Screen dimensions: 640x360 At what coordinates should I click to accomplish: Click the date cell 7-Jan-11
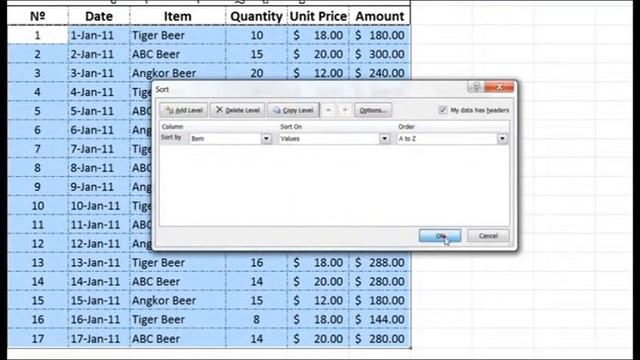click(x=99, y=149)
